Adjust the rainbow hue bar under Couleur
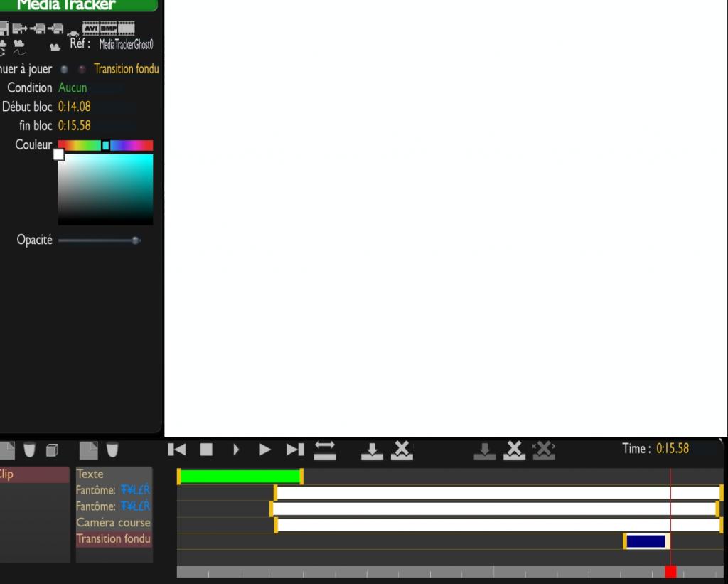Screen dimensions: 728x584 tap(105, 145)
